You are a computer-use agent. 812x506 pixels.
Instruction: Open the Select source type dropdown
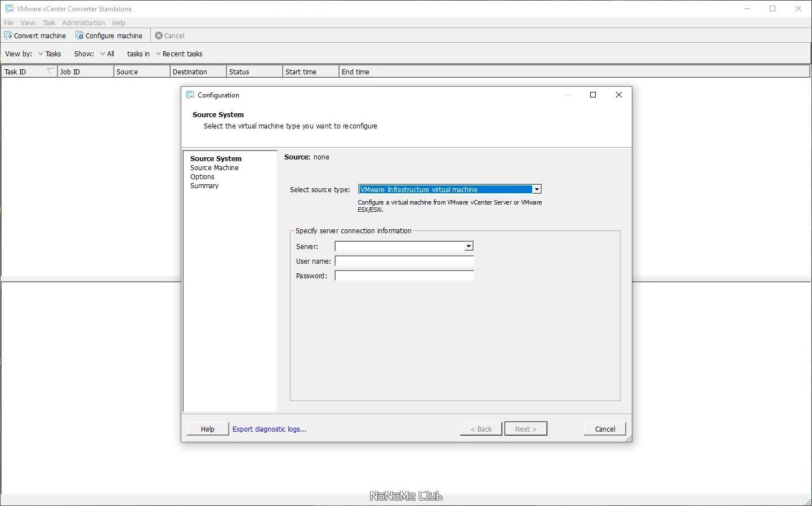pyautogui.click(x=537, y=189)
